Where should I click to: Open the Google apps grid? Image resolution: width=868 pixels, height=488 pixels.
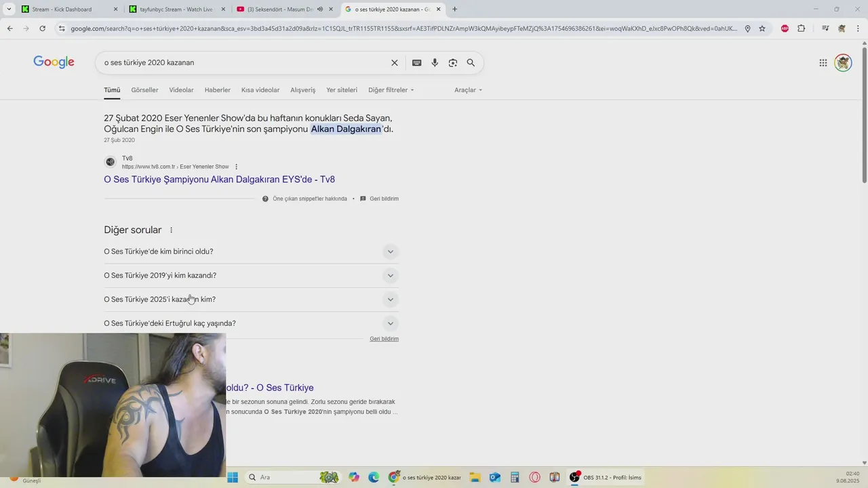pos(823,62)
